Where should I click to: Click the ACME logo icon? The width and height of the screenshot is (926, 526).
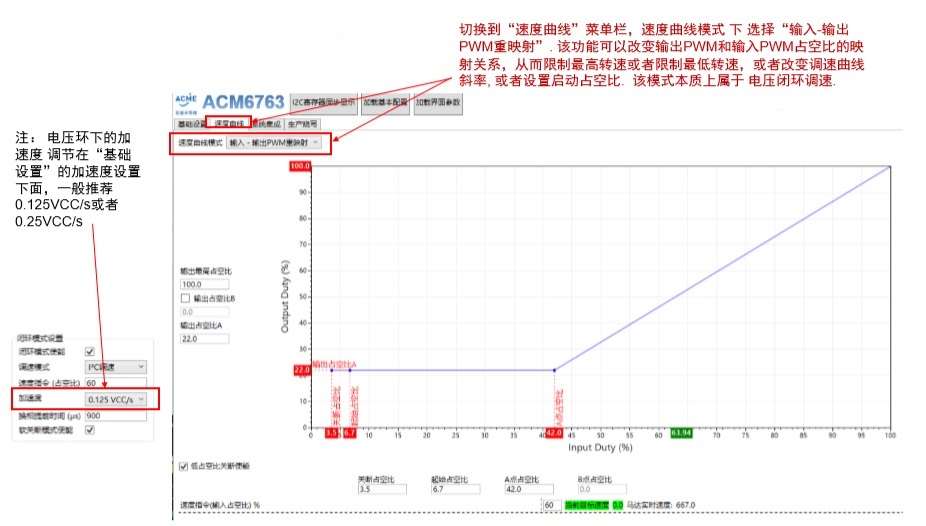pos(185,101)
